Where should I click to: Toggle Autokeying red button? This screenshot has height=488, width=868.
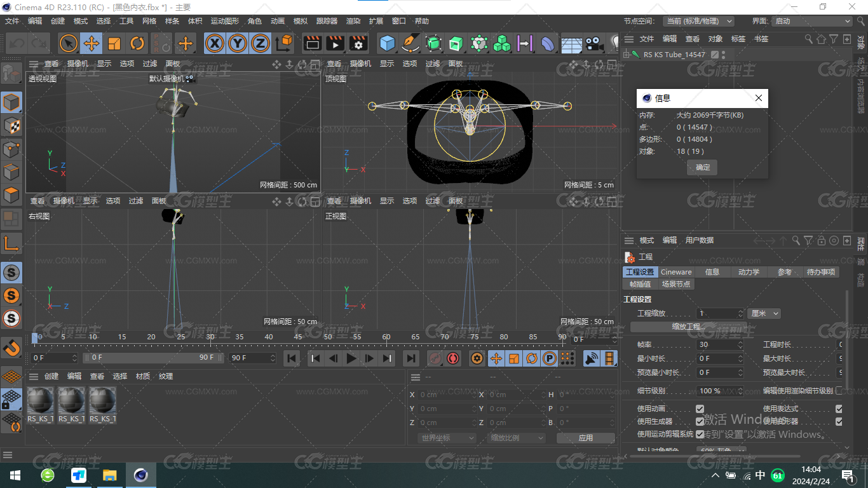(453, 358)
